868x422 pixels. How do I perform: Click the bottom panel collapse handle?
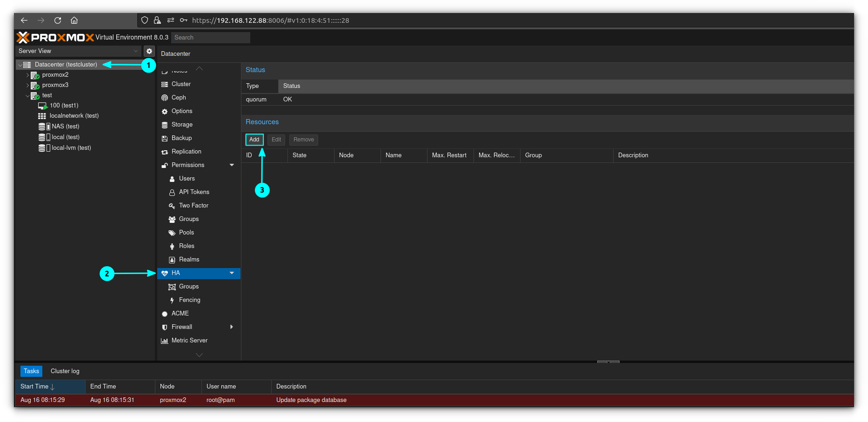(608, 362)
